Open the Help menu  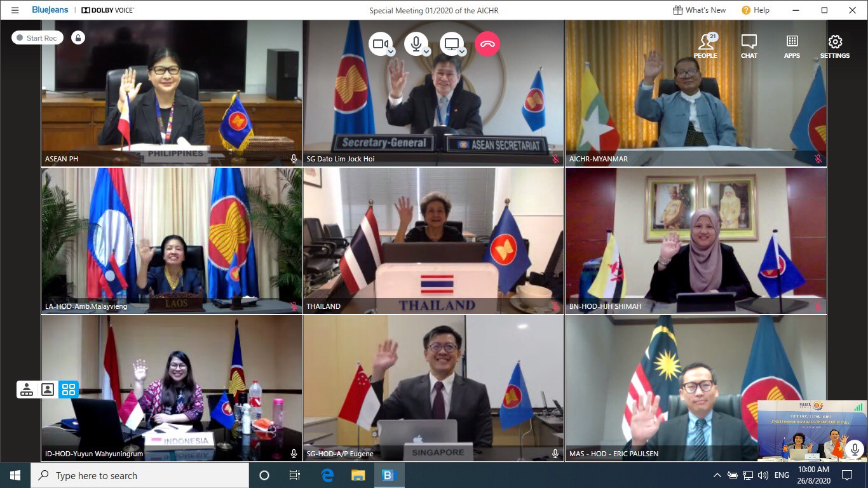tap(755, 10)
